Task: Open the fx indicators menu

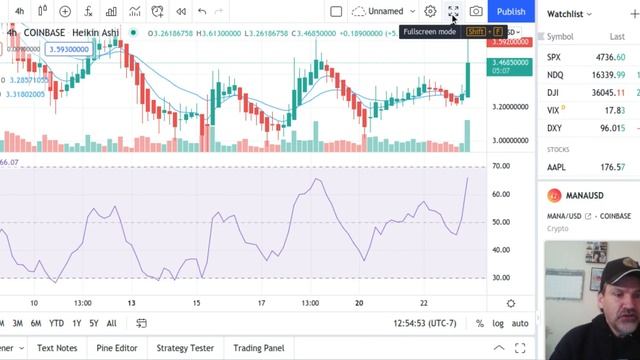Action: tap(88, 11)
